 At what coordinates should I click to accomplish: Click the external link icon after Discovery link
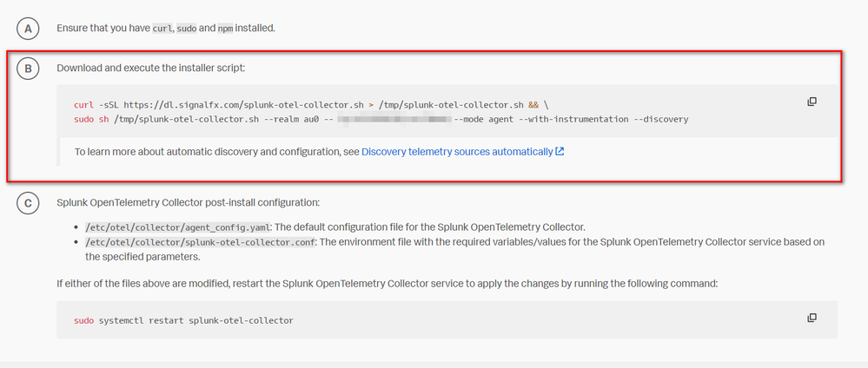pos(560,152)
